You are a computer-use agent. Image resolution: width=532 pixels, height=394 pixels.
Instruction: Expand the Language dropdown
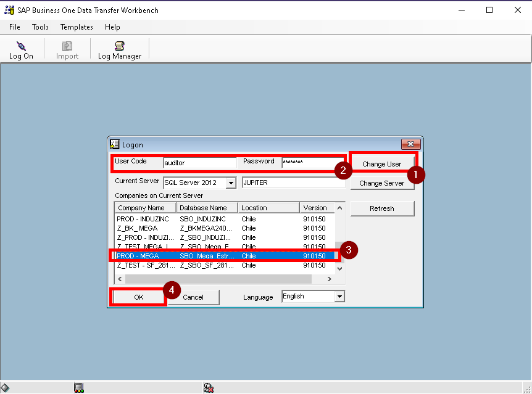pos(339,297)
